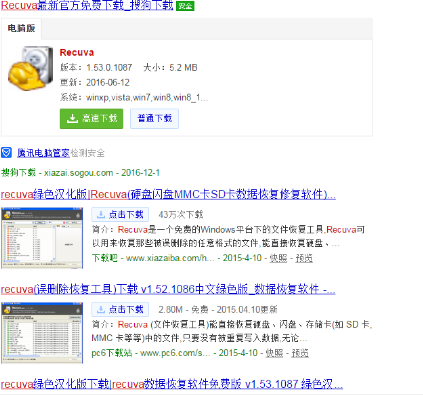Open 预览 for the pc6 result
Image resolution: width=423 pixels, height=395 pixels.
(300, 353)
